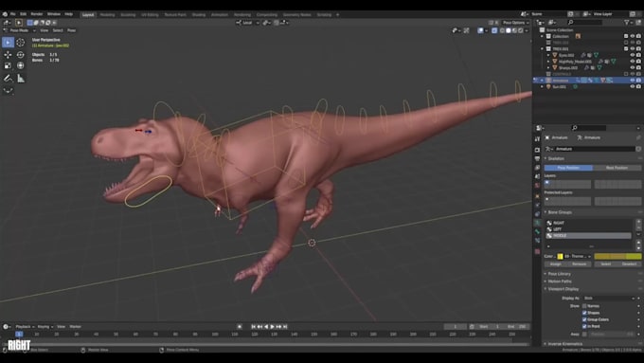Image resolution: width=644 pixels, height=363 pixels.
Task: Open the Render properties tab icon
Action: [x=537, y=150]
